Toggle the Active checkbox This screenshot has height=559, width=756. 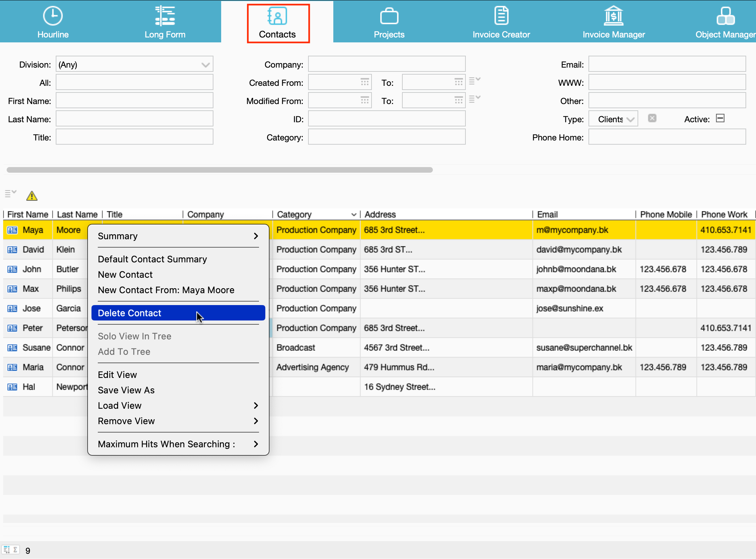point(720,118)
